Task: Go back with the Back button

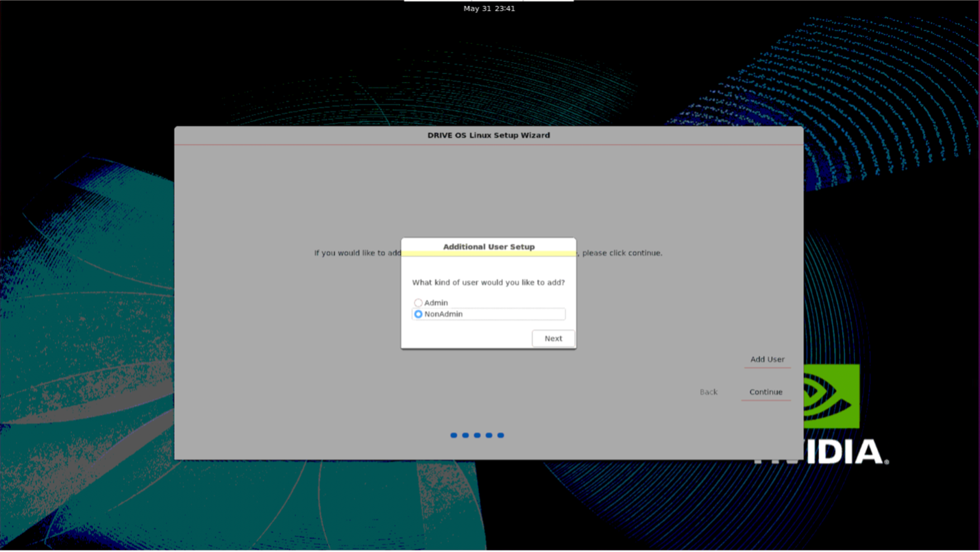Action: click(x=709, y=392)
